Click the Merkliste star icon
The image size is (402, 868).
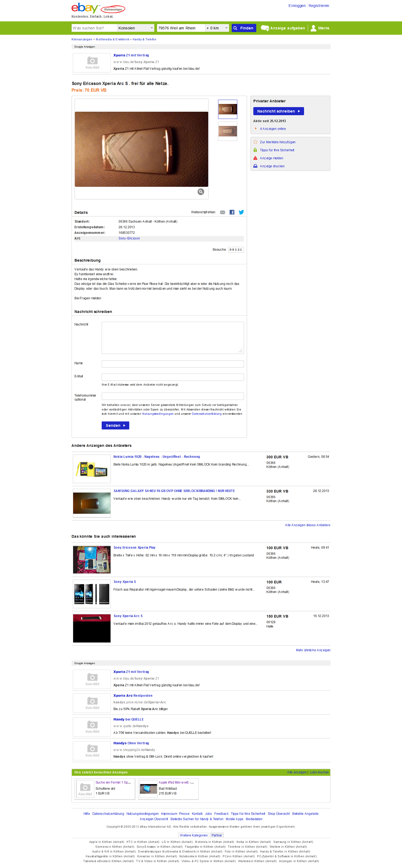(x=255, y=142)
